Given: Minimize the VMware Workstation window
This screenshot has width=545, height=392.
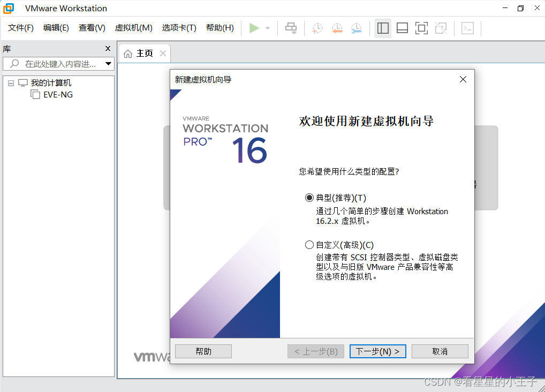Looking at the screenshot, I should tap(505, 8).
